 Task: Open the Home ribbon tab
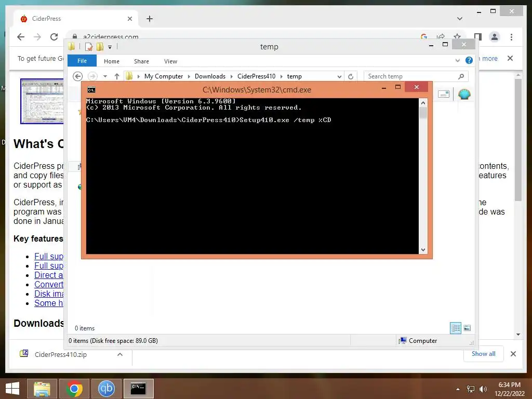(112, 61)
